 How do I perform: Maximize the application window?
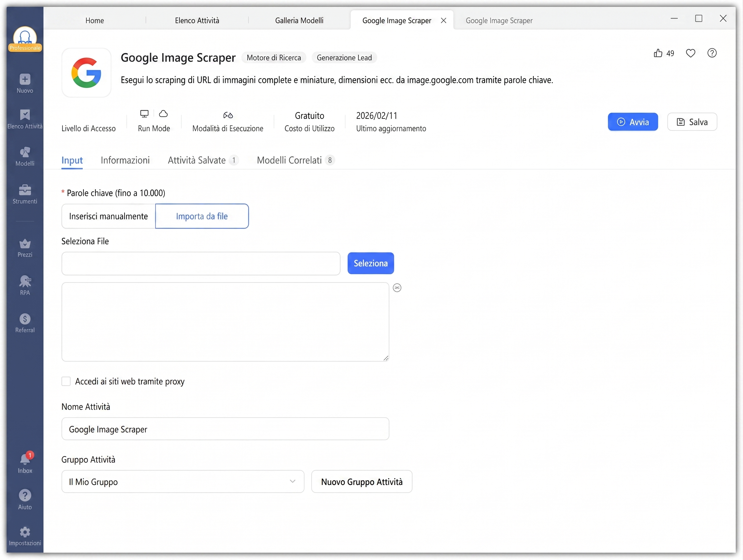(699, 18)
